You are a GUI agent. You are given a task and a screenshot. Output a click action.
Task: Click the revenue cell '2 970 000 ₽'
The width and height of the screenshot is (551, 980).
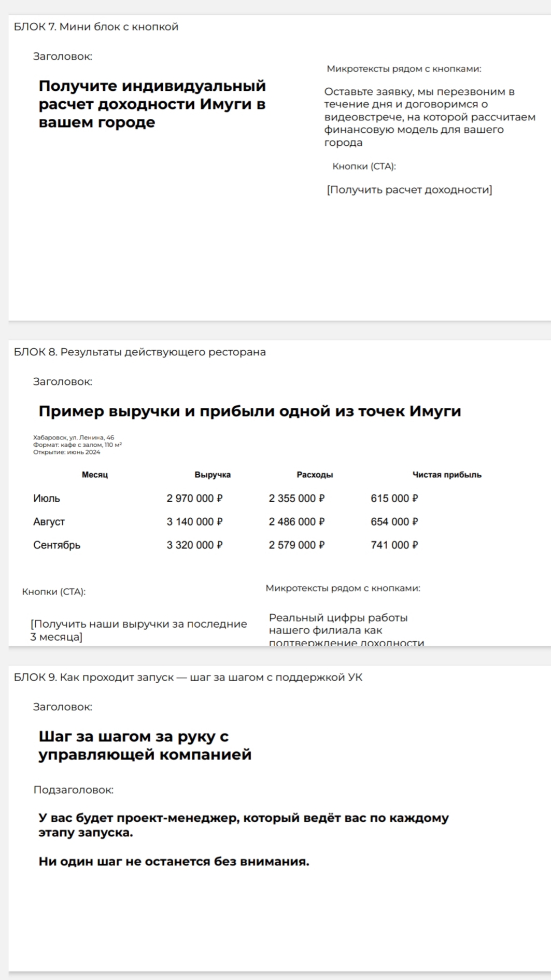[194, 499]
